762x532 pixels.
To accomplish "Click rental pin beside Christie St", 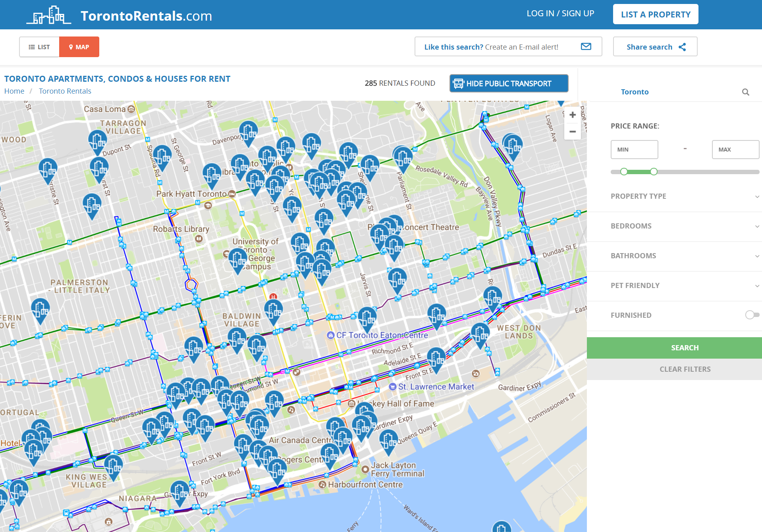I will 48,170.
